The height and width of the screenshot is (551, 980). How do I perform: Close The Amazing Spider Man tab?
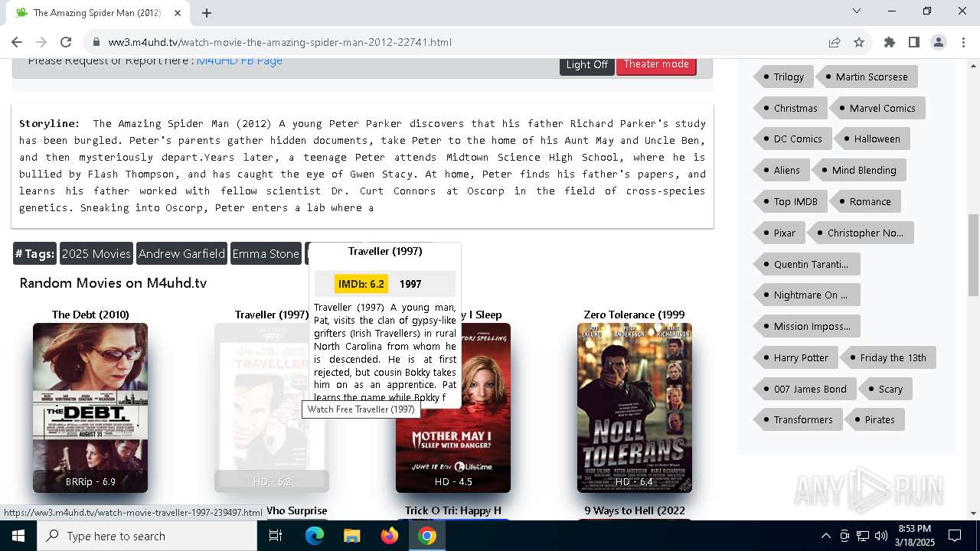point(178,13)
